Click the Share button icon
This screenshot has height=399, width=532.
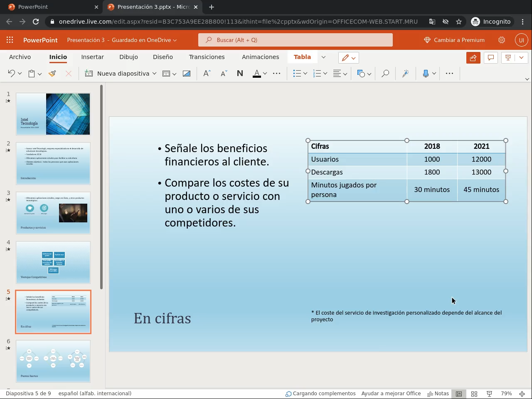pos(473,58)
